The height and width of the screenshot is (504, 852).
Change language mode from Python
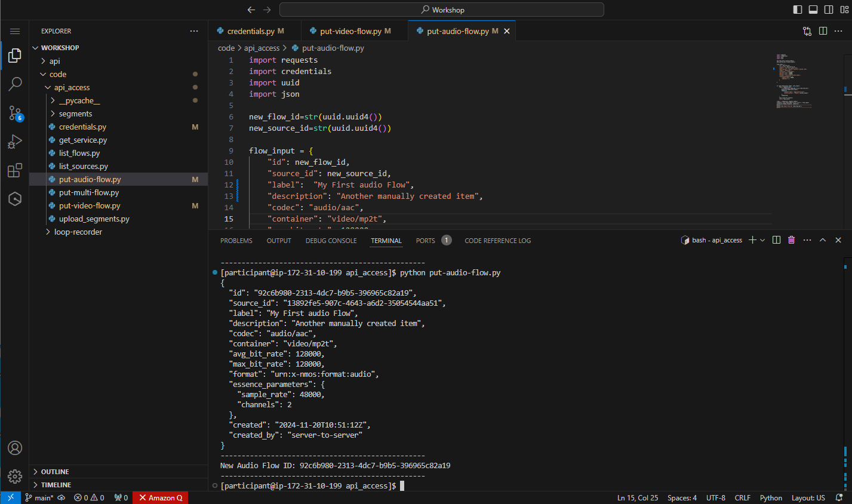771,497
